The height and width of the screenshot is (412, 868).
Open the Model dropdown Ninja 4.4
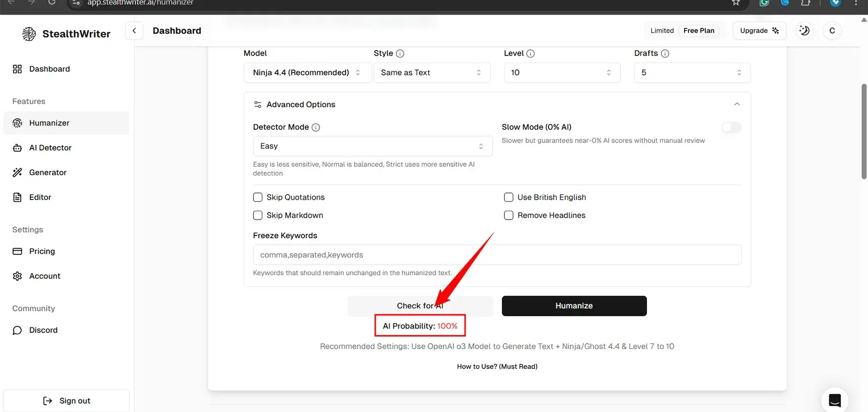[x=307, y=73]
